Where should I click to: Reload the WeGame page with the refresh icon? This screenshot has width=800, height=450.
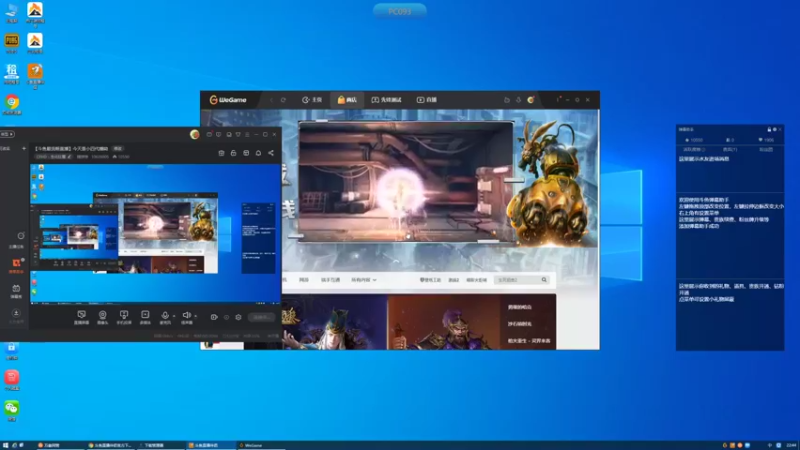(x=283, y=100)
